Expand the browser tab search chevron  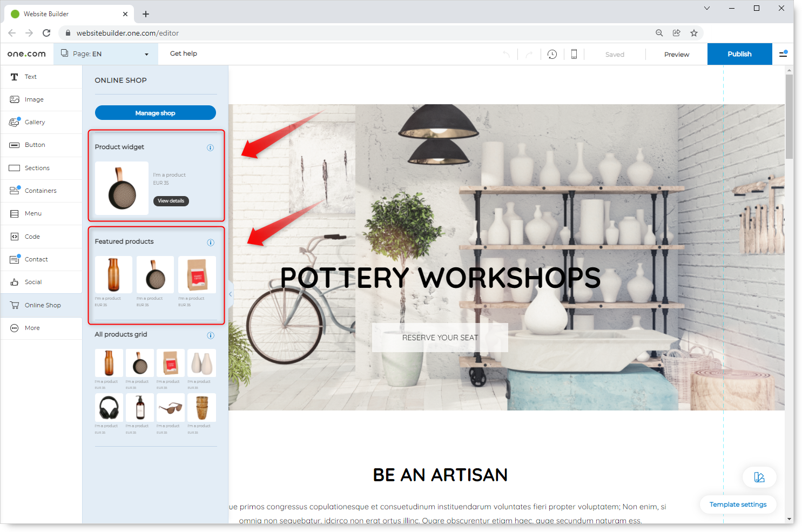point(706,8)
